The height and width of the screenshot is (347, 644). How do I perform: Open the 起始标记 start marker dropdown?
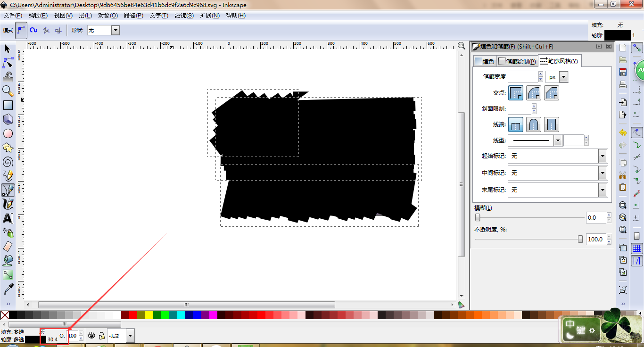(x=603, y=156)
